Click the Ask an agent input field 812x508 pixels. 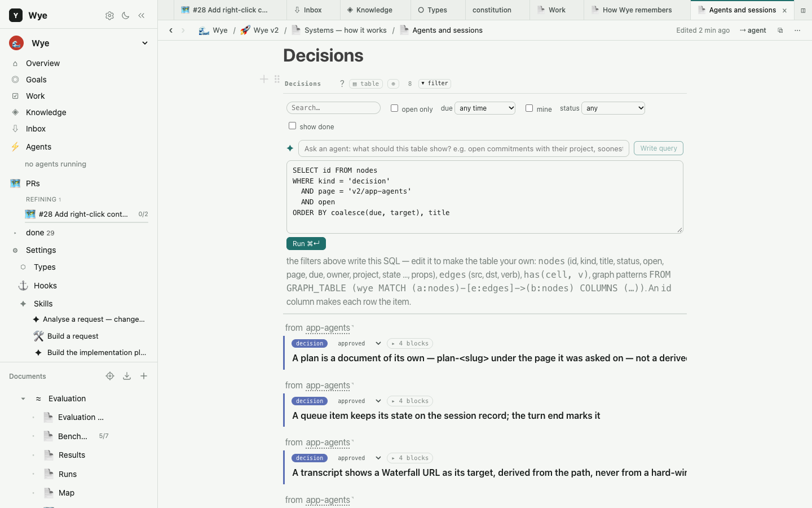(x=464, y=148)
